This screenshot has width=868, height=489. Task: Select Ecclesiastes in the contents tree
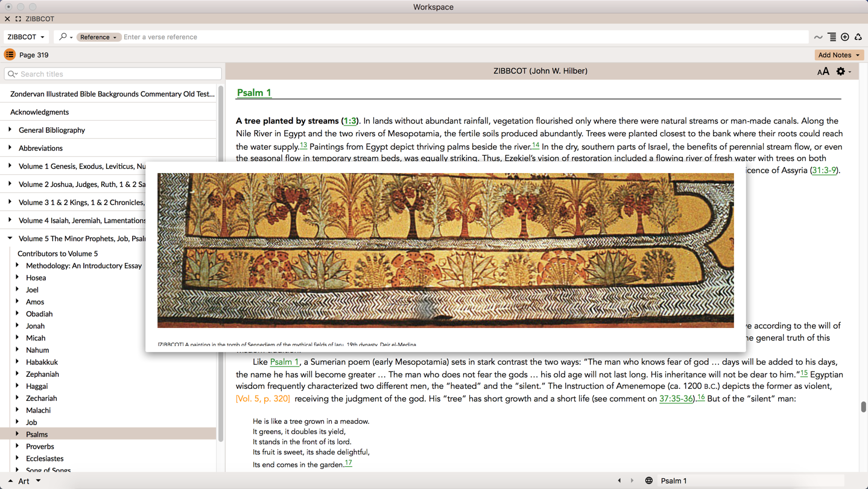45,459
